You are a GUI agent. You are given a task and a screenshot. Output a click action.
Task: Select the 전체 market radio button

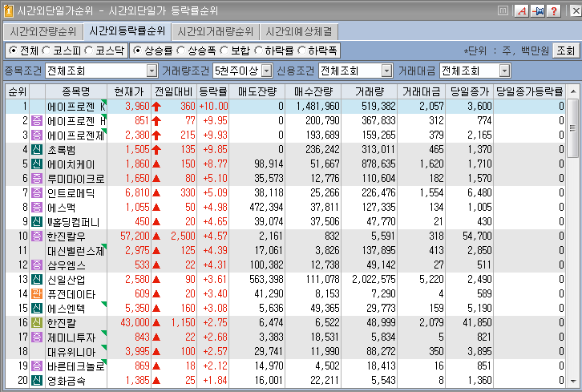tap(13, 51)
